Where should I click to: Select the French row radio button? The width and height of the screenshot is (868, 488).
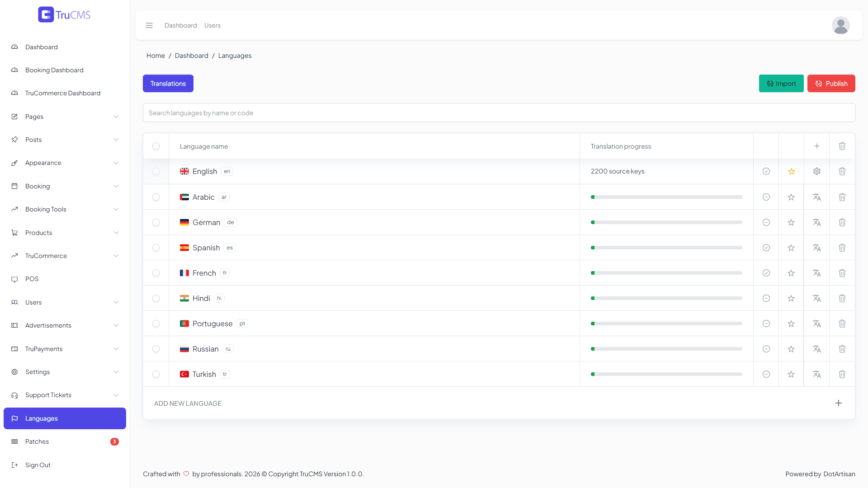(x=156, y=273)
